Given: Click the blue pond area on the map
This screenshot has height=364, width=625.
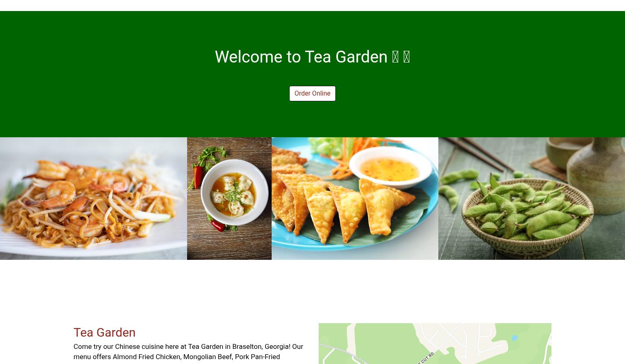Looking at the screenshot, I should pyautogui.click(x=515, y=338).
